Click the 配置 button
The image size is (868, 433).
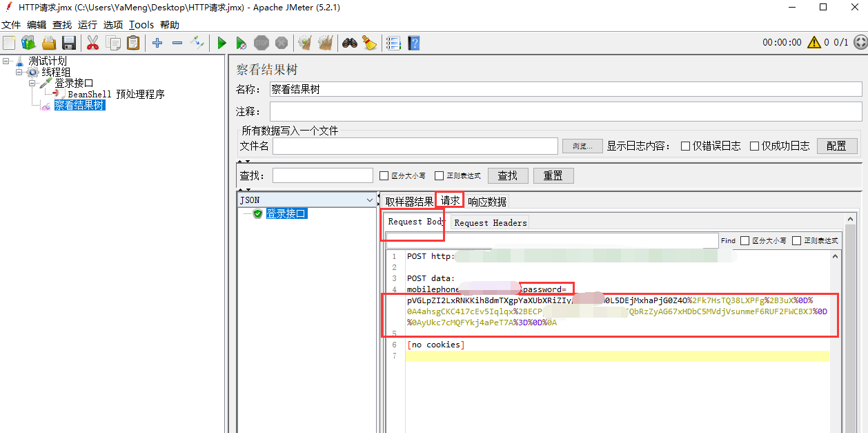[837, 146]
